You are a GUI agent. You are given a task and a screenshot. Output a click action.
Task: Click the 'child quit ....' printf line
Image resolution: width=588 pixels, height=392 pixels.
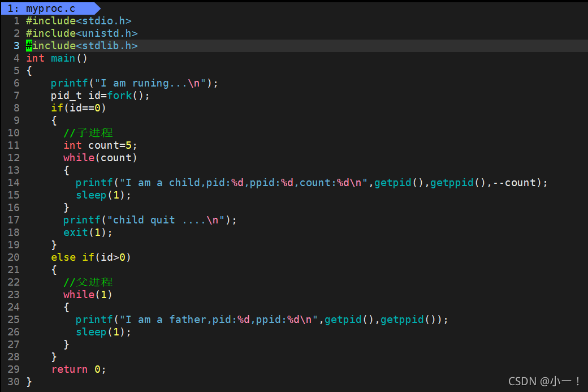[150, 220]
